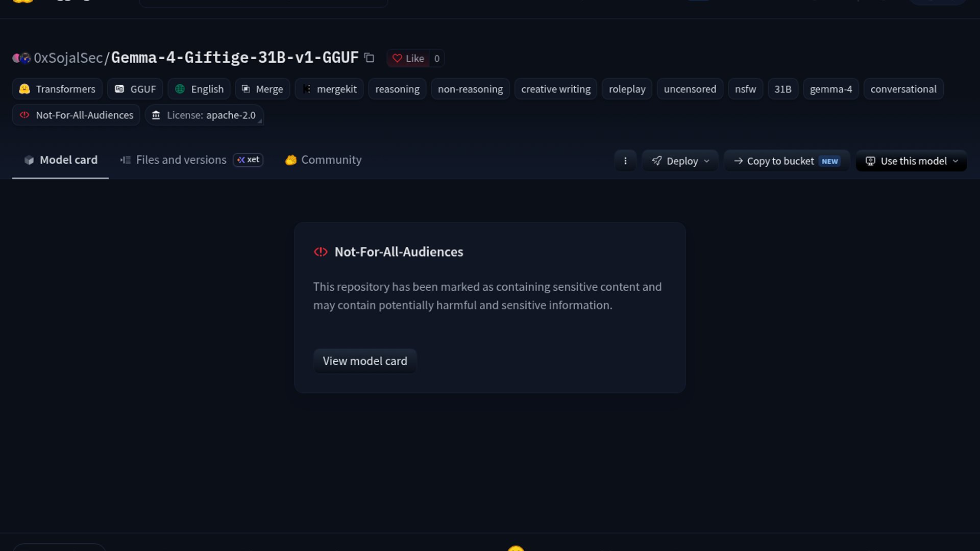Filter by the non-reasoning tag
Screen dimensions: 980x551
click(x=470, y=89)
